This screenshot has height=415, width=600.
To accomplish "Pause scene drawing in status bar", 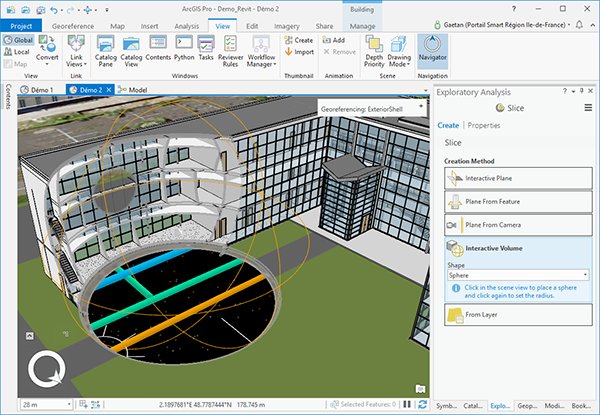I will coord(407,404).
